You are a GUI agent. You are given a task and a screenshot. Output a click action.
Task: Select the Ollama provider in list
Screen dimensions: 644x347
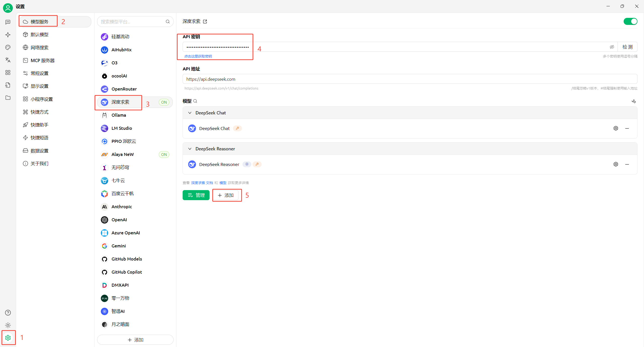[x=118, y=115]
